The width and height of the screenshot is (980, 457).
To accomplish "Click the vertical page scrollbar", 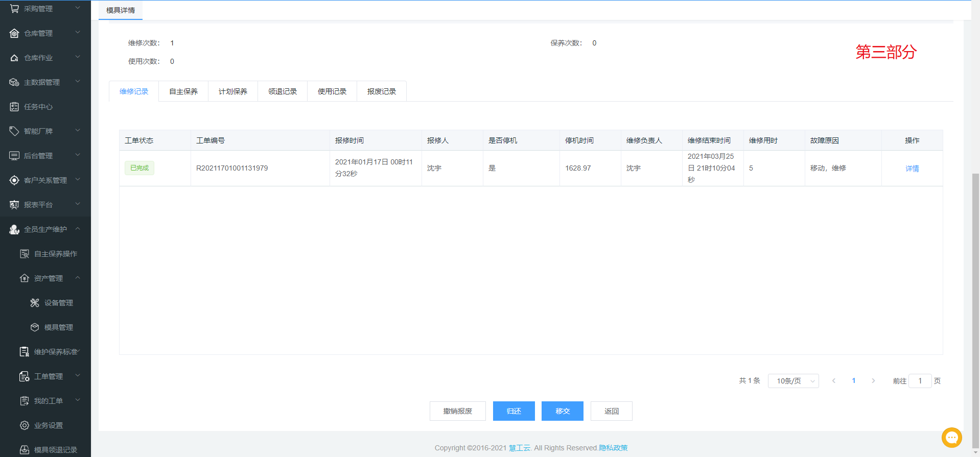I will [x=975, y=306].
